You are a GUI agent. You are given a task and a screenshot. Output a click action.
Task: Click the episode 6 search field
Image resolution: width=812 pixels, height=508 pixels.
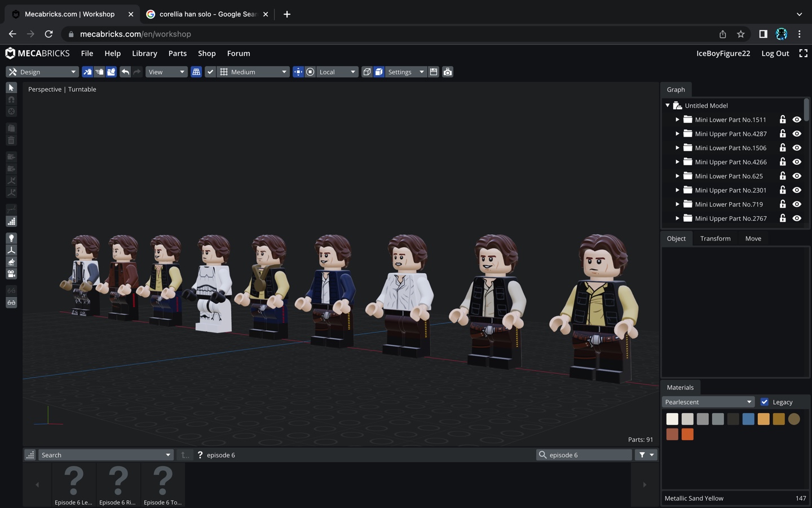click(x=584, y=455)
